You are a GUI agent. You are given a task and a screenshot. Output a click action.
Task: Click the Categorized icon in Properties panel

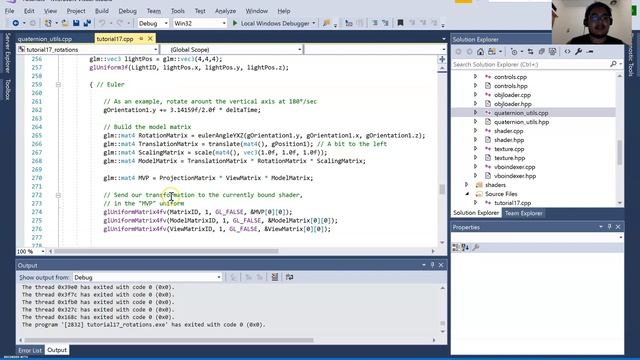456,247
